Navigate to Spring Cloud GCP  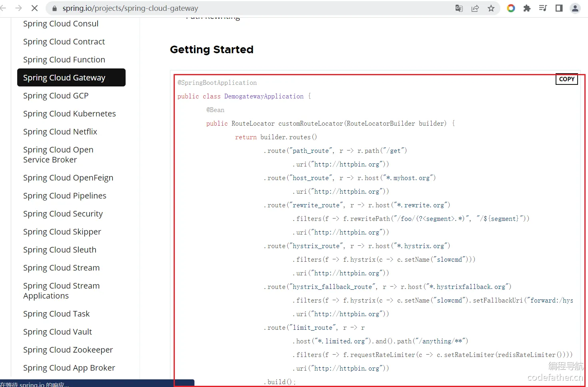tap(56, 96)
